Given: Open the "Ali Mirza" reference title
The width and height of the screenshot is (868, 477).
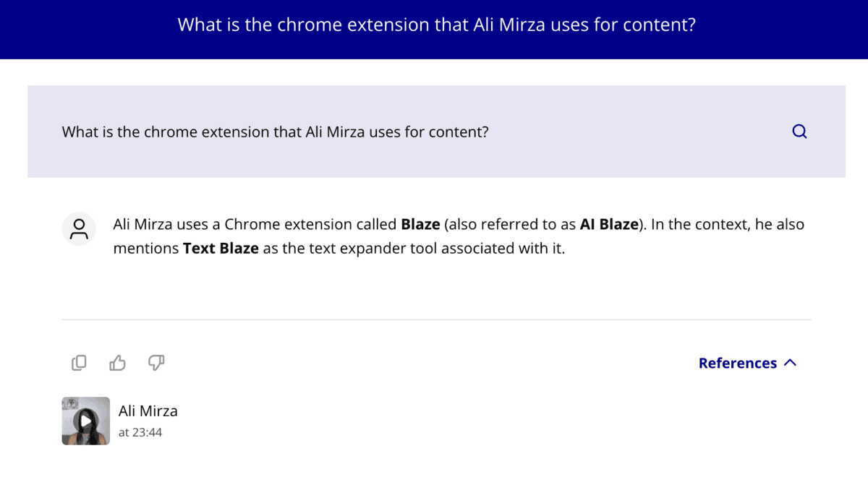Looking at the screenshot, I should coord(148,411).
